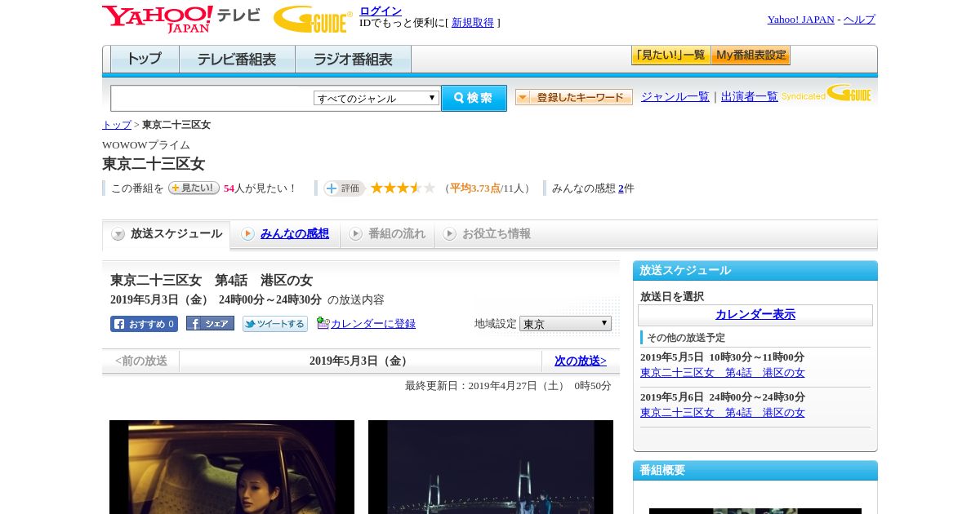Viewport: 980px width, 514px height.
Task: Click the <前の放送 navigation button
Action: click(141, 361)
